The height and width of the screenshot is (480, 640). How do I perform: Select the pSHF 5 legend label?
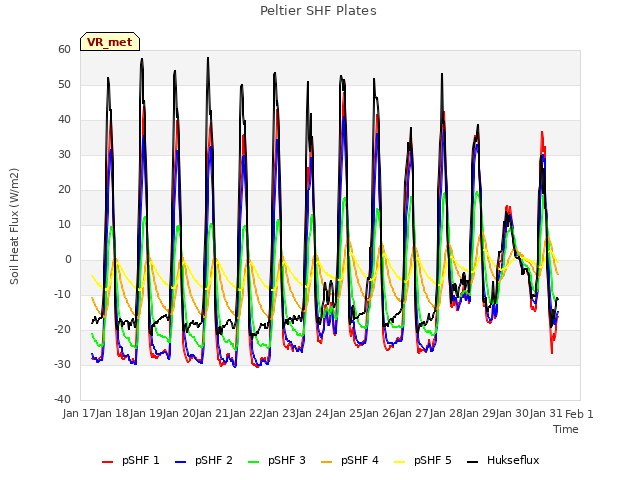pyautogui.click(x=433, y=460)
